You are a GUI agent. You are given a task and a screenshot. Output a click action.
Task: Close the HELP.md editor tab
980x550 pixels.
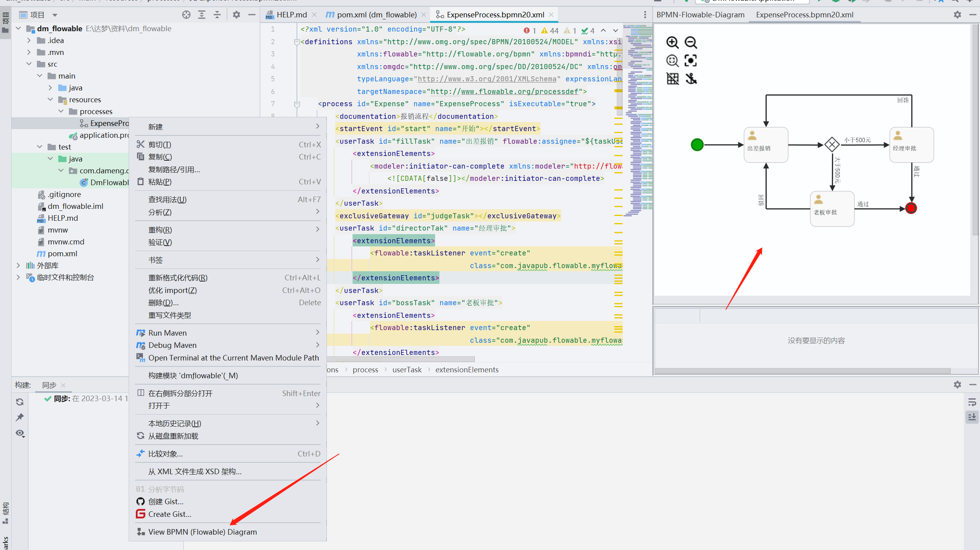(x=314, y=15)
